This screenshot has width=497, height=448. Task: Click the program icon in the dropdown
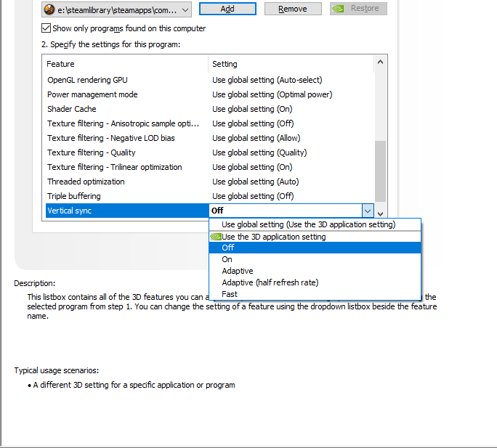(49, 10)
